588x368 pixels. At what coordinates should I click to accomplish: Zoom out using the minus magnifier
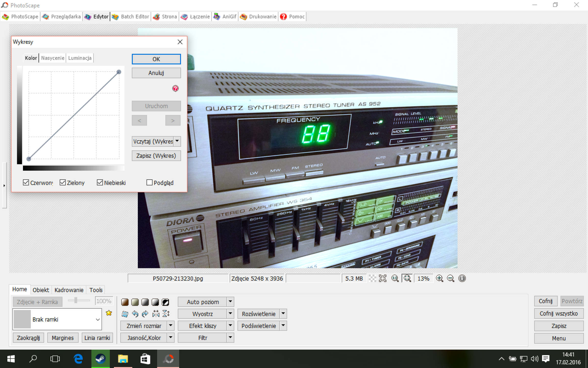pos(451,278)
